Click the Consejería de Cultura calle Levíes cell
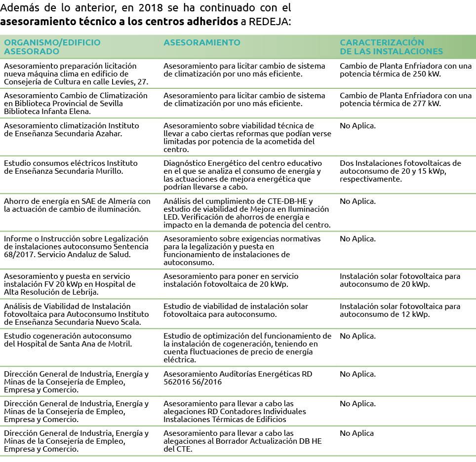Image resolution: width=476 pixels, height=462 pixels. [77, 74]
